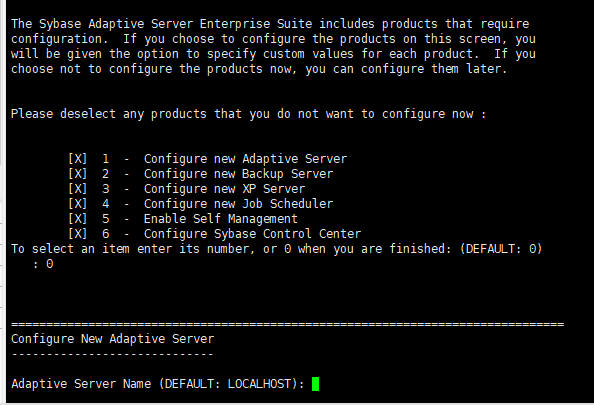The image size is (594, 405).
Task: Click 'The Sybase Adaptive Server Enterprise Suite' text
Action: pos(161,24)
